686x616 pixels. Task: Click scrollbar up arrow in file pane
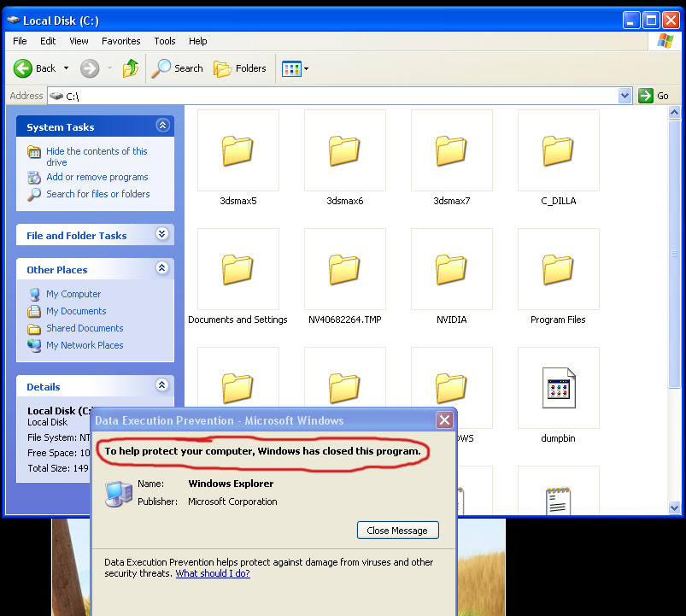[674, 113]
